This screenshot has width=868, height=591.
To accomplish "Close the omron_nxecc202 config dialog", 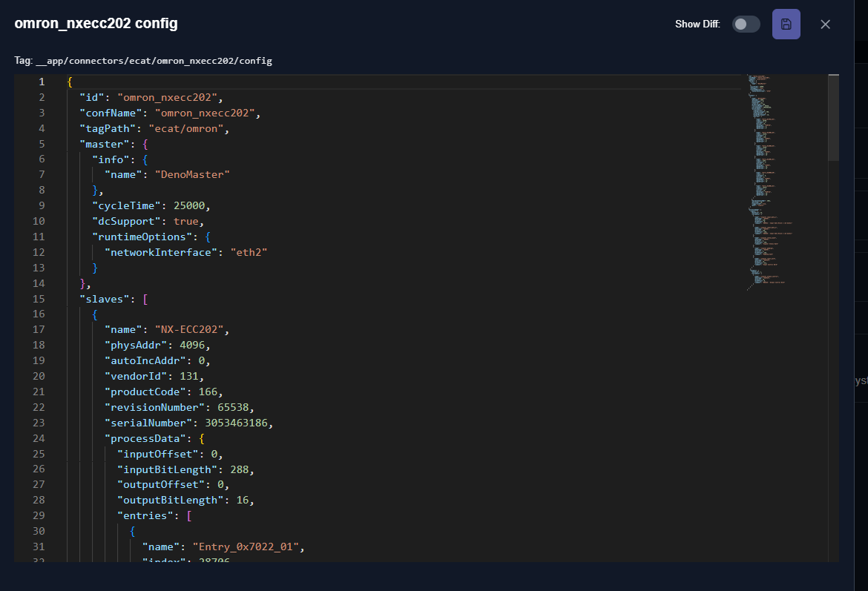I will pos(825,24).
